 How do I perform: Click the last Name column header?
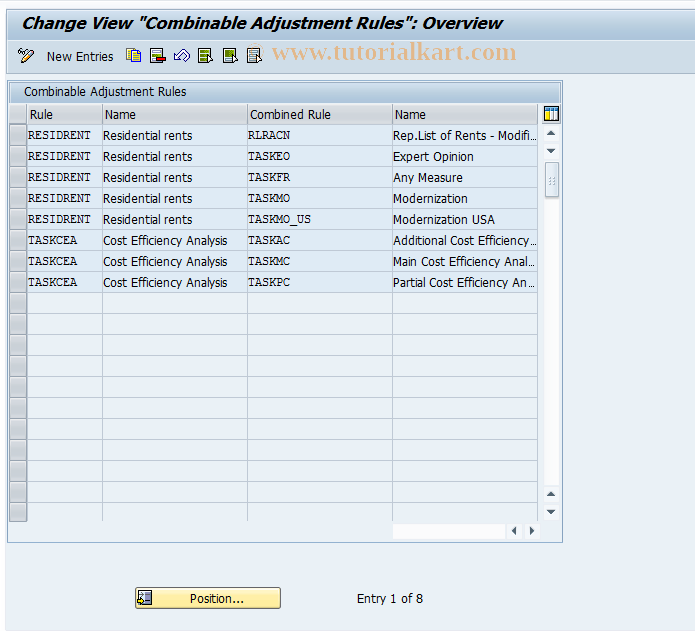point(465,114)
